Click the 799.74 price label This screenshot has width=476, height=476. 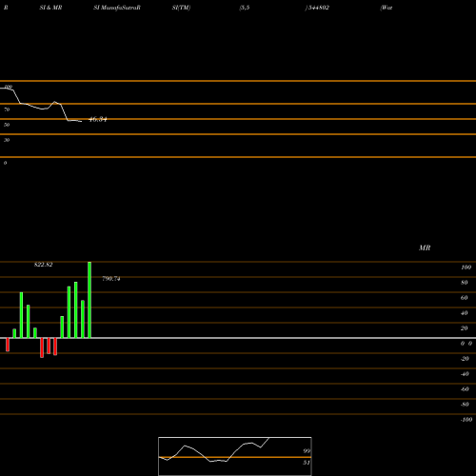[x=111, y=279]
